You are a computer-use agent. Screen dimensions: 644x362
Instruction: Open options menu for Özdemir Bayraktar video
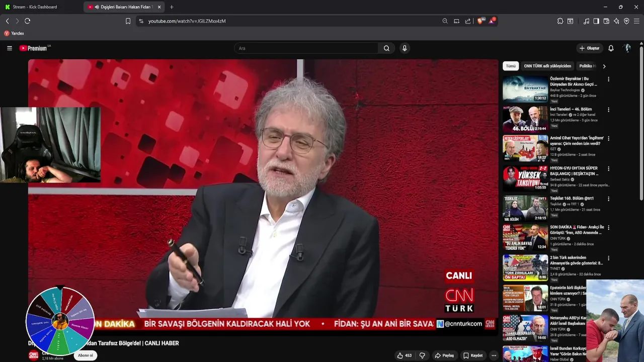coord(608,79)
